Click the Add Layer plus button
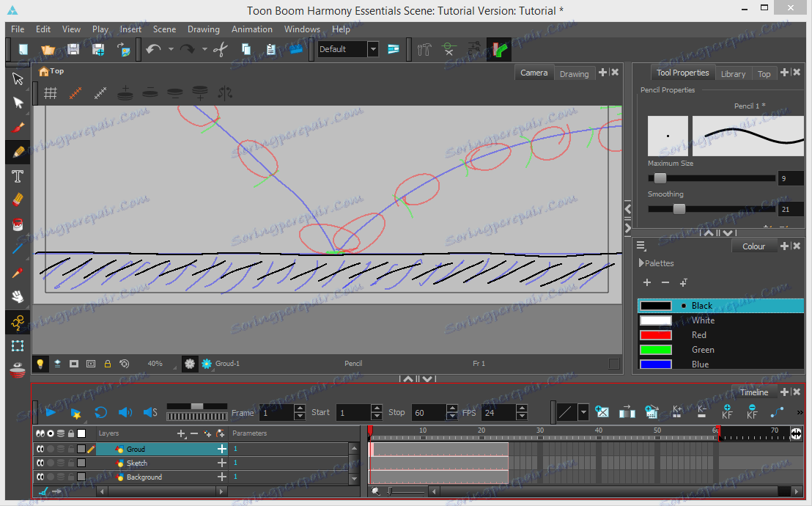Viewport: 812px width, 506px height. click(181, 434)
